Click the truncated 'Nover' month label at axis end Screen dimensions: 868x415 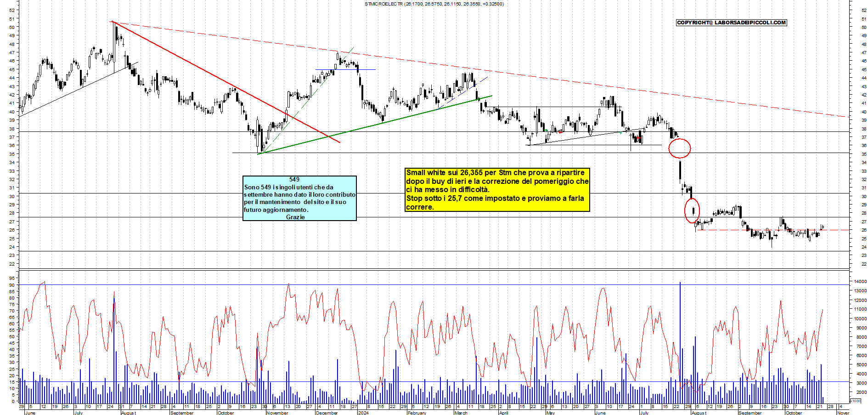843,413
